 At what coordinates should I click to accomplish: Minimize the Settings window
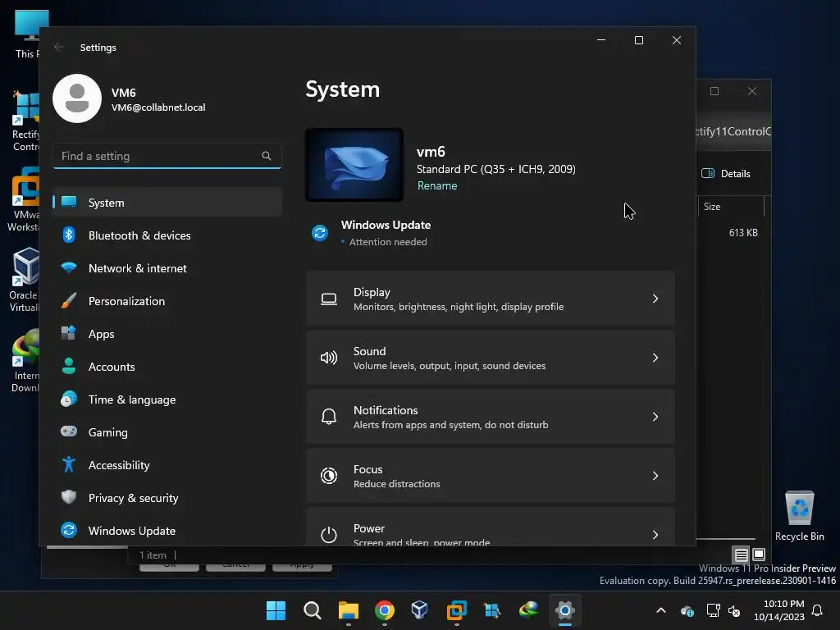coord(601,40)
